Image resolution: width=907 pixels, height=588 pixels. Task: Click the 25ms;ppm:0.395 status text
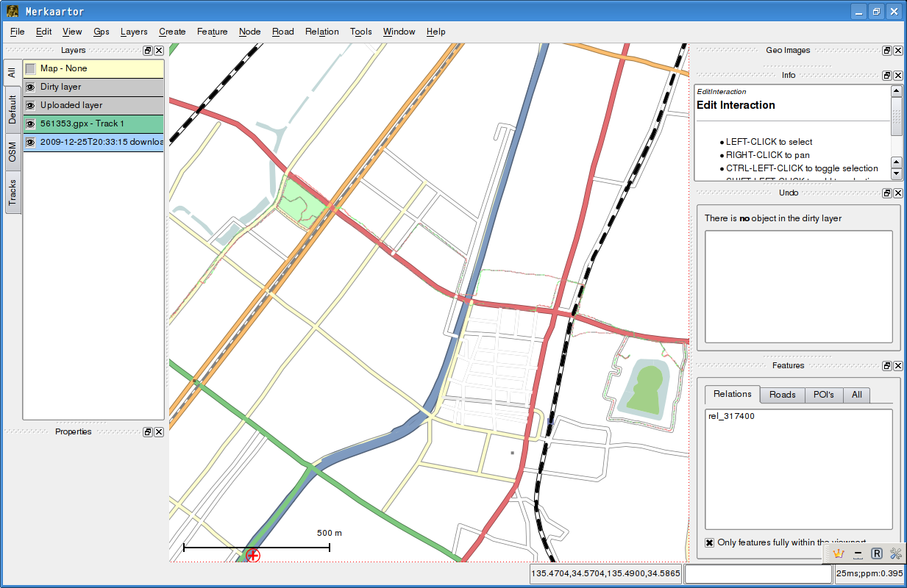[x=869, y=574]
